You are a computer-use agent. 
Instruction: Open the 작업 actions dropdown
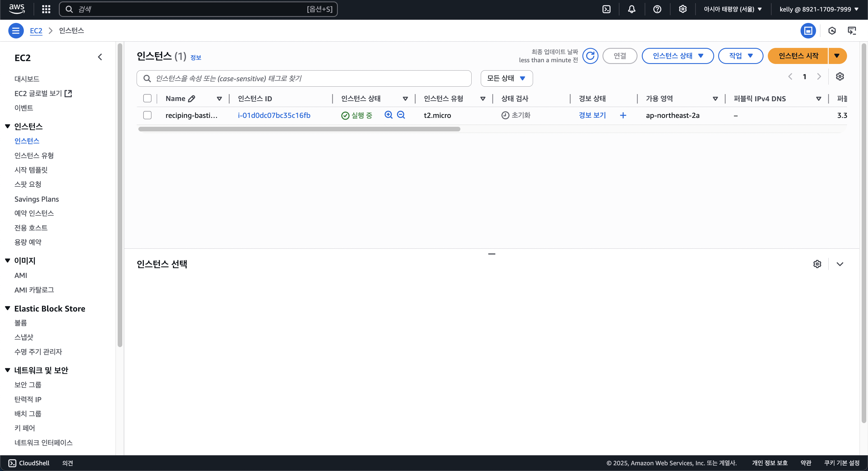[740, 56]
